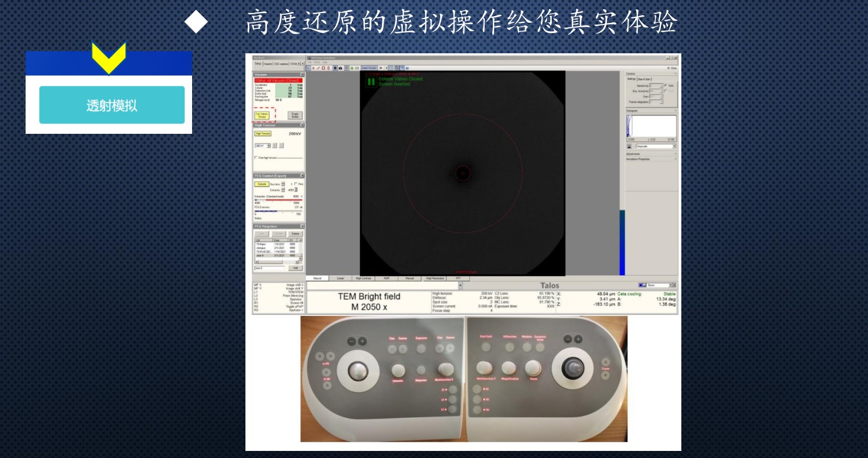Click the camera snapshot icon in toolbar
This screenshot has width=868, height=458.
pos(341,68)
